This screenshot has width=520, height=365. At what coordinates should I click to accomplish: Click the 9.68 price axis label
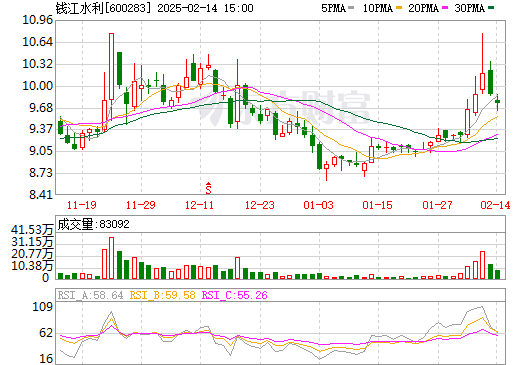tap(41, 108)
